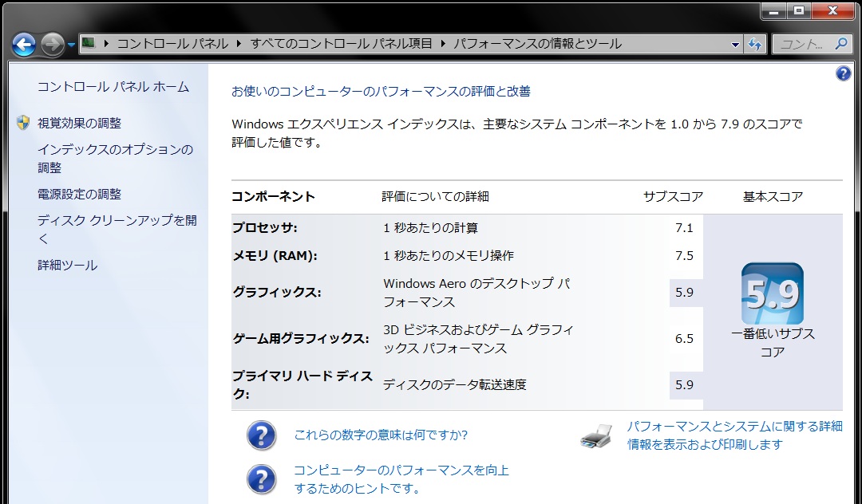Click the グラフィックス: row label
The height and width of the screenshot is (504, 862).
coord(276,293)
